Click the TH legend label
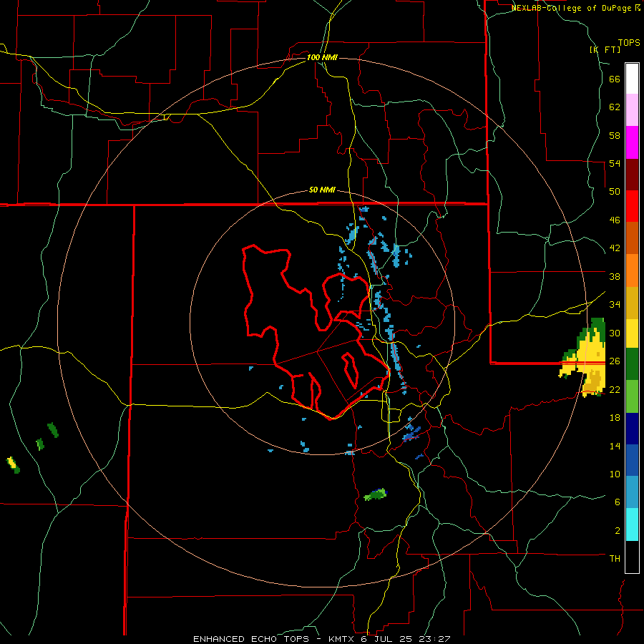The width and height of the screenshot is (644, 644). tap(615, 558)
